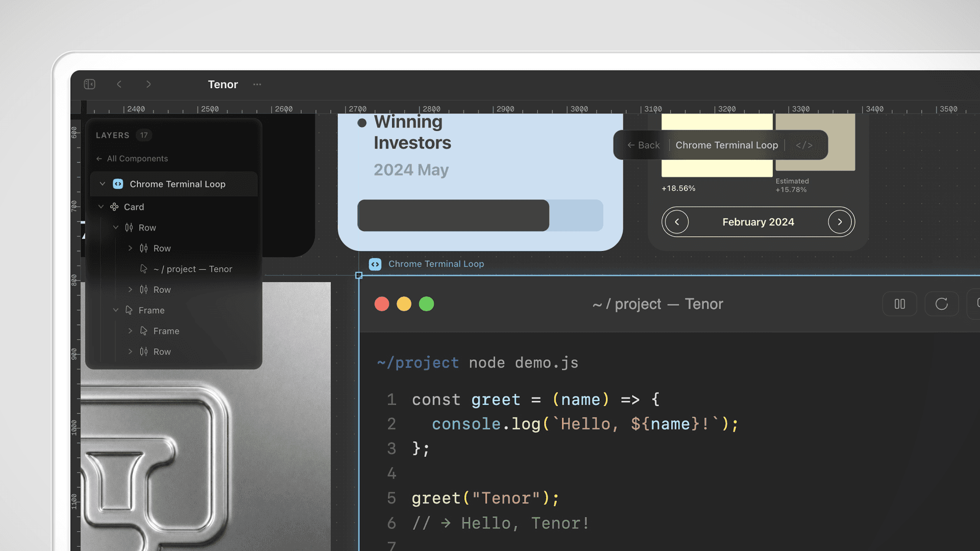Open the three-dot menu beside Tenor
Viewport: 980px width, 551px height.
click(x=257, y=84)
